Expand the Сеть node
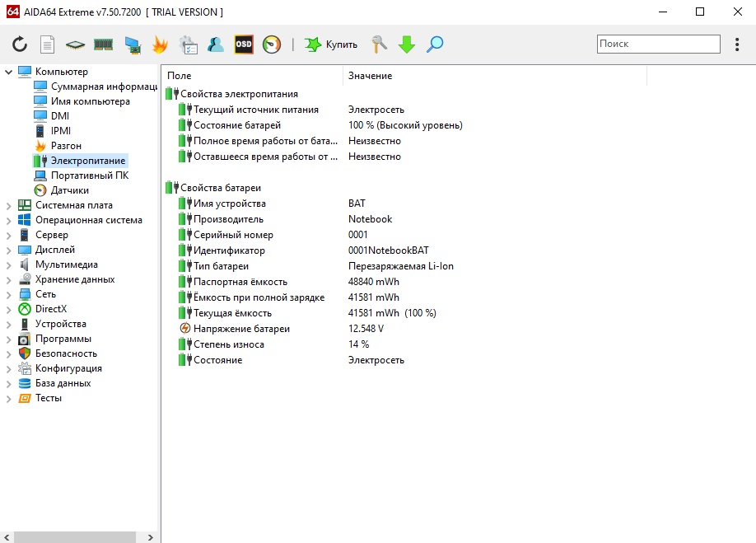756x543 pixels. pyautogui.click(x=8, y=295)
